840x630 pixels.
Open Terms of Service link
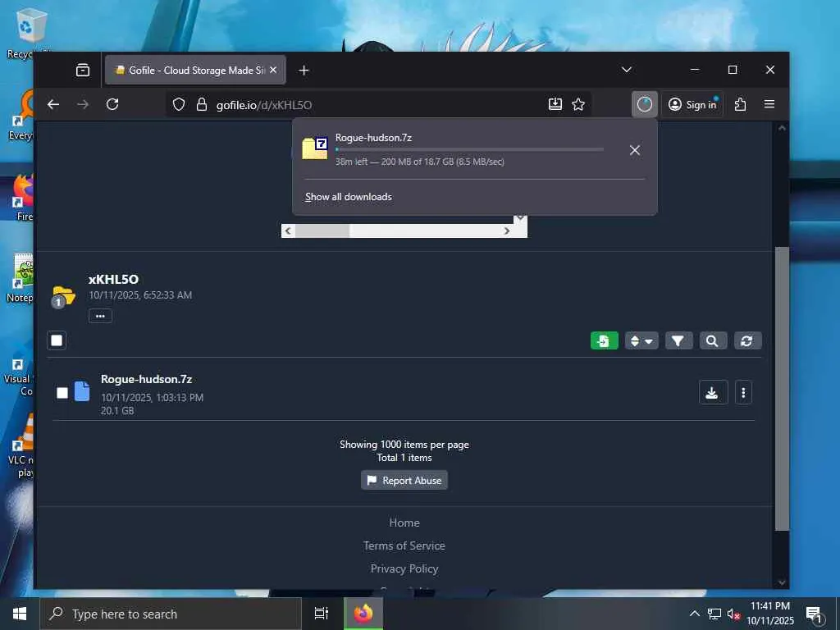click(x=404, y=546)
